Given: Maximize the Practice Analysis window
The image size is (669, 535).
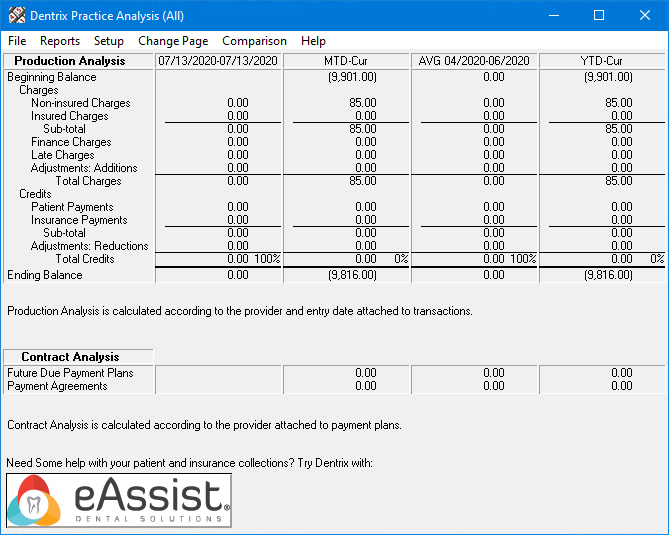Looking at the screenshot, I should [x=599, y=16].
